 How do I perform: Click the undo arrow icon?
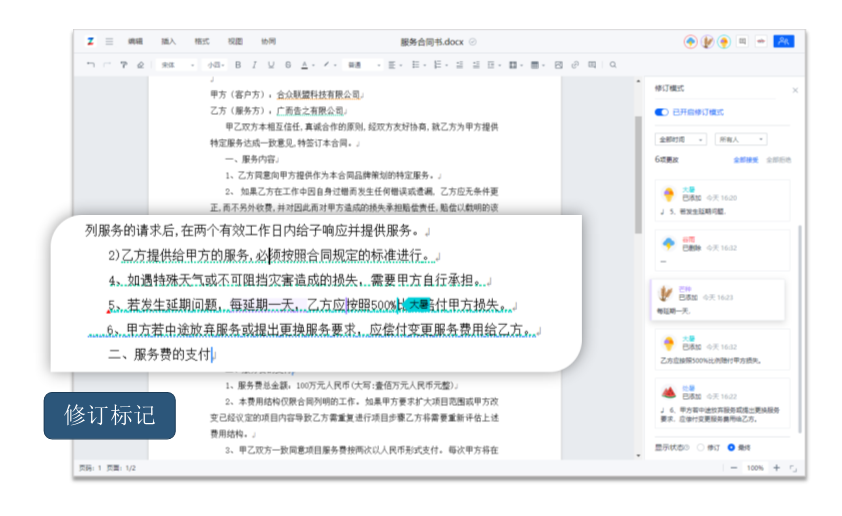pyautogui.click(x=91, y=65)
